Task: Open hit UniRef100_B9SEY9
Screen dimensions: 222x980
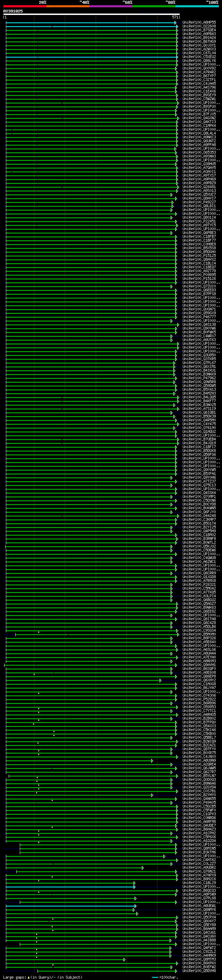Action: point(199,95)
